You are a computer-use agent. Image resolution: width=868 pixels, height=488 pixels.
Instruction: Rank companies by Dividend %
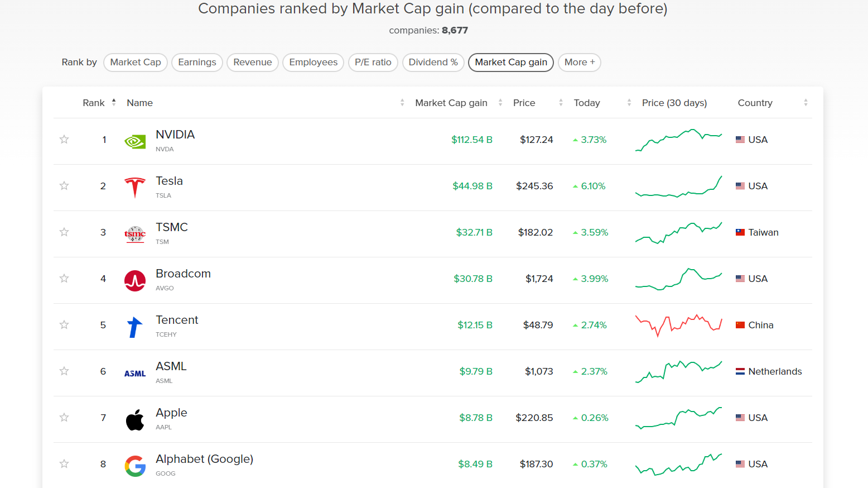433,63
